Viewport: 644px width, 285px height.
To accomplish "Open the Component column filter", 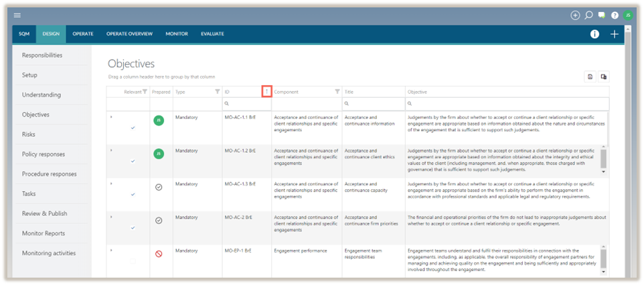I will [x=337, y=91].
